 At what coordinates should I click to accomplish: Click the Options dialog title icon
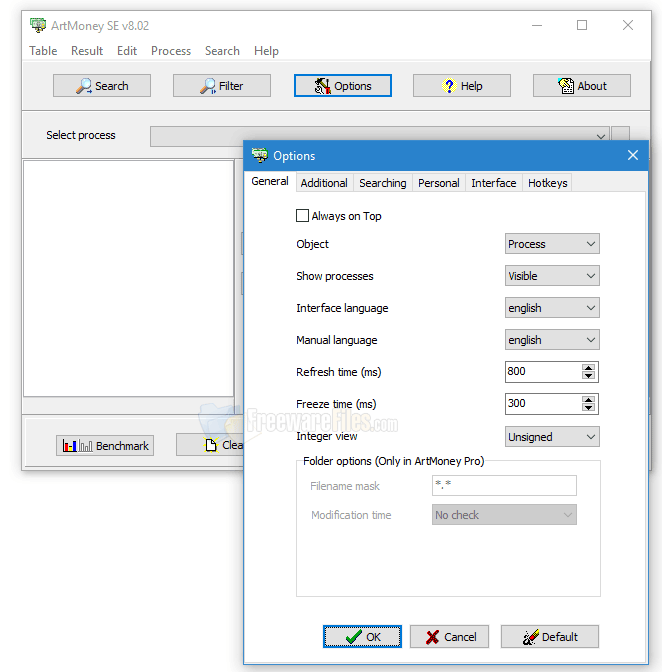pyautogui.click(x=260, y=155)
